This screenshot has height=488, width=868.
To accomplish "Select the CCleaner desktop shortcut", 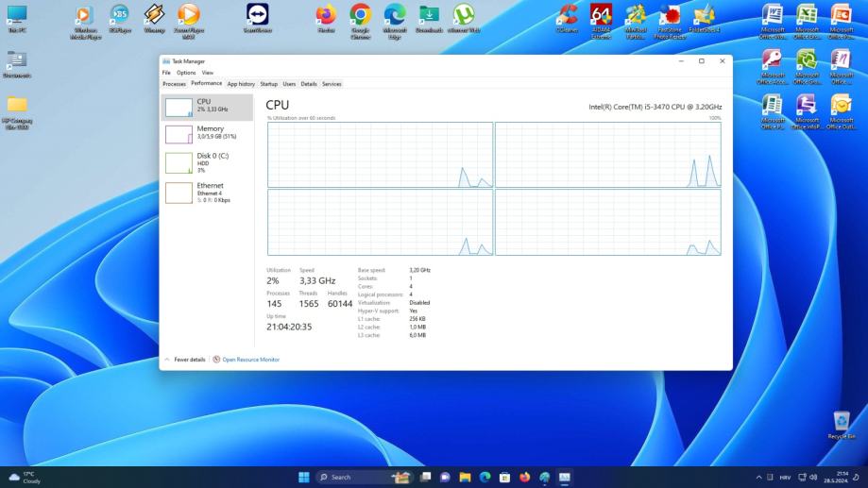I will (567, 16).
